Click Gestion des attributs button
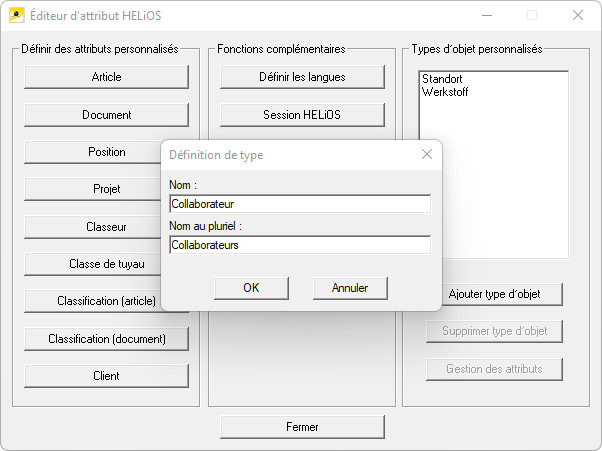The image size is (602, 451). [494, 369]
